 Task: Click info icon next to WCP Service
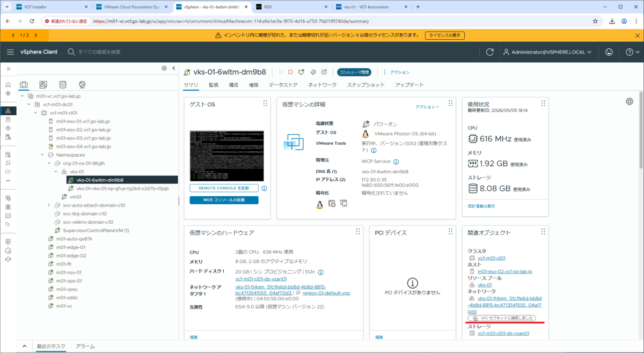[396, 161]
